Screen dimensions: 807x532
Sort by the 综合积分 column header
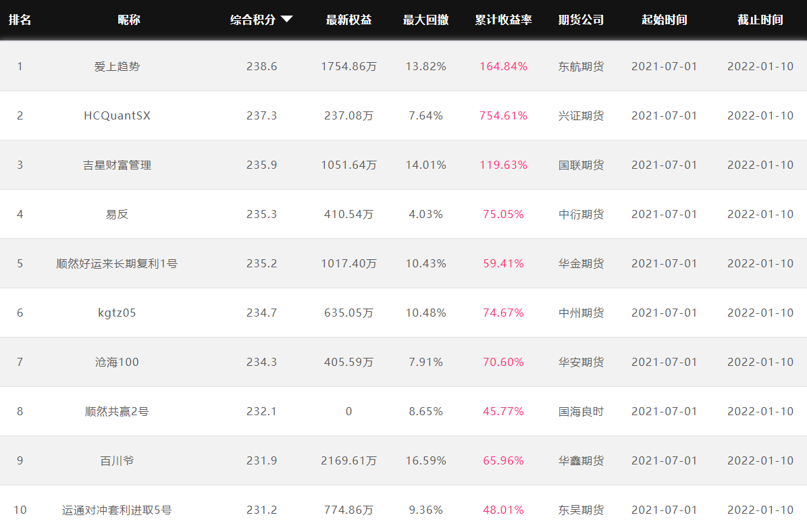pos(253,20)
